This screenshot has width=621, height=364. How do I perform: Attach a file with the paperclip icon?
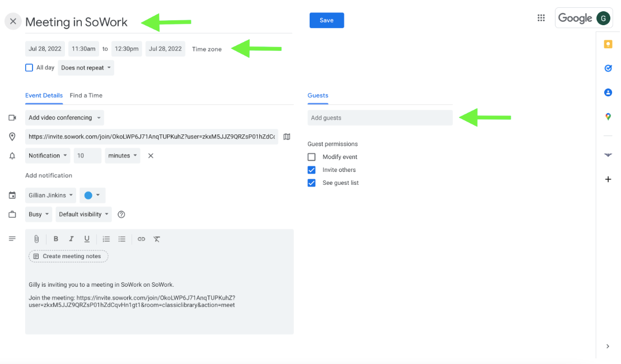36,239
